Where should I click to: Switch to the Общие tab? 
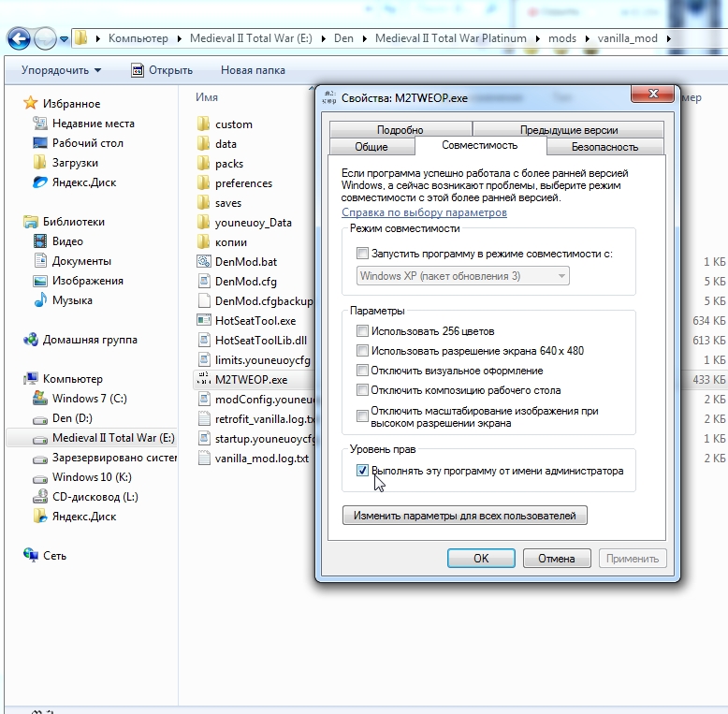pos(371,147)
